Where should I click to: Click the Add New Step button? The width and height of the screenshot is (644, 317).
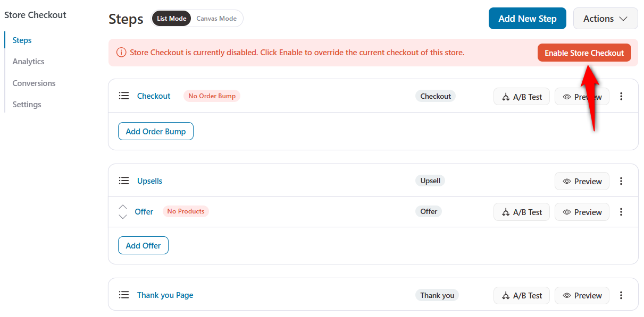click(x=527, y=19)
